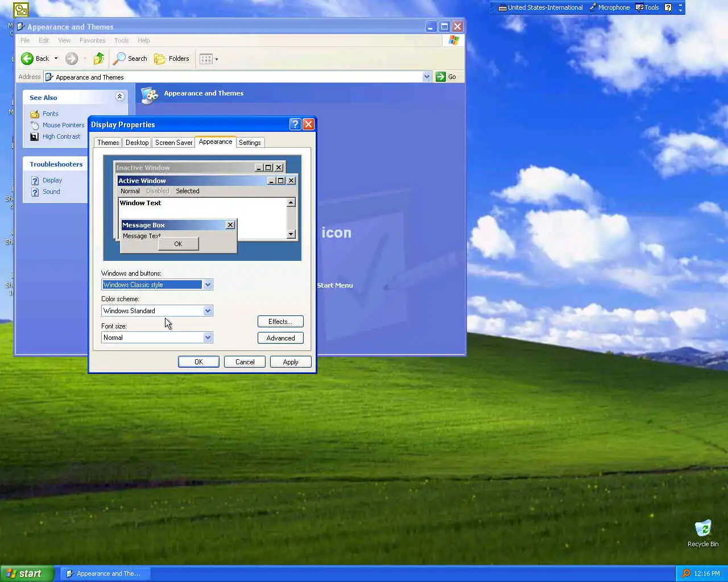Click the Start button
Screen dimensions: 728x582
click(x=27, y=573)
